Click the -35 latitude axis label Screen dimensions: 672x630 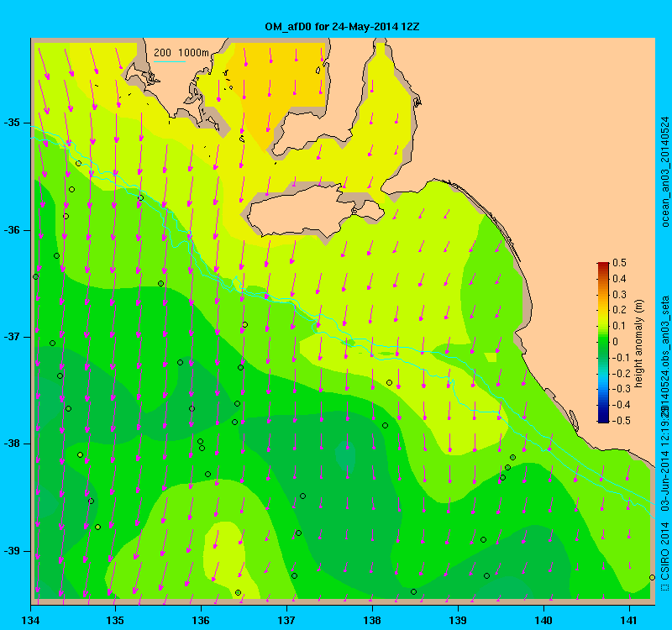[x=12, y=123]
